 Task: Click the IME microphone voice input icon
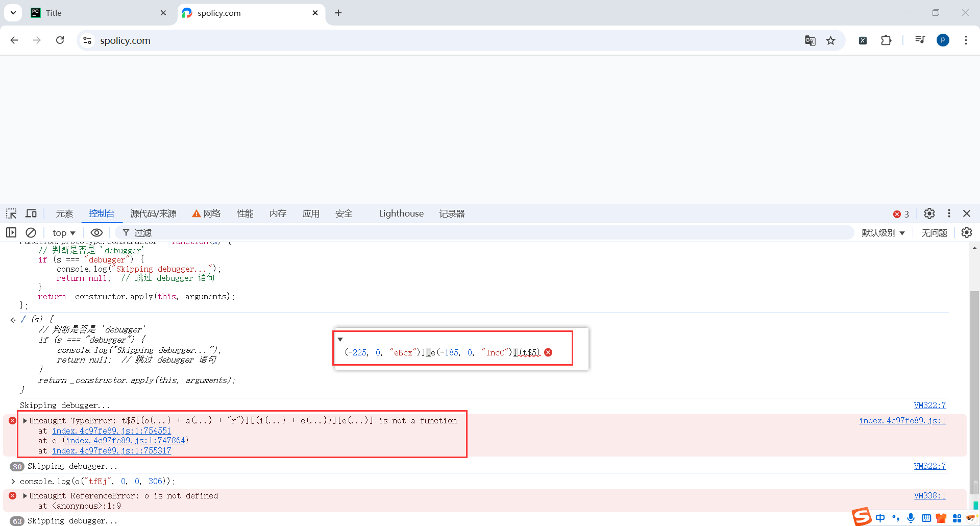(911, 518)
